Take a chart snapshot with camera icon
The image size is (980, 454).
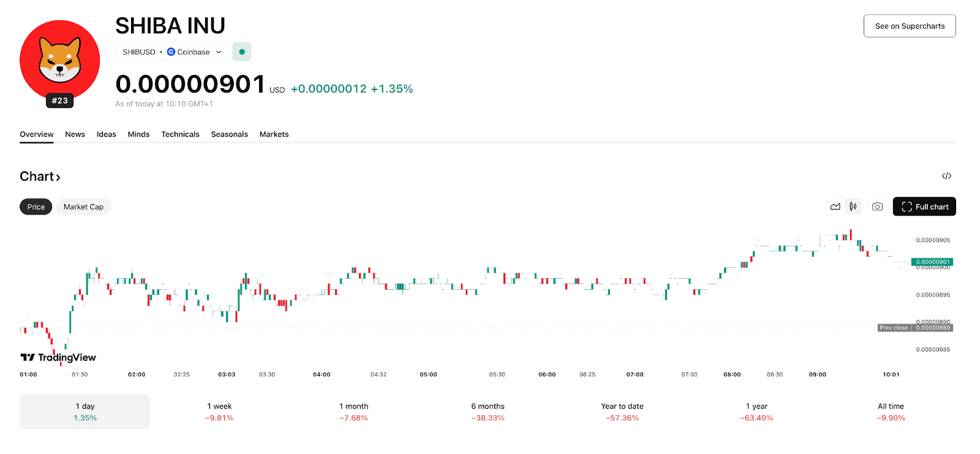[x=877, y=206]
